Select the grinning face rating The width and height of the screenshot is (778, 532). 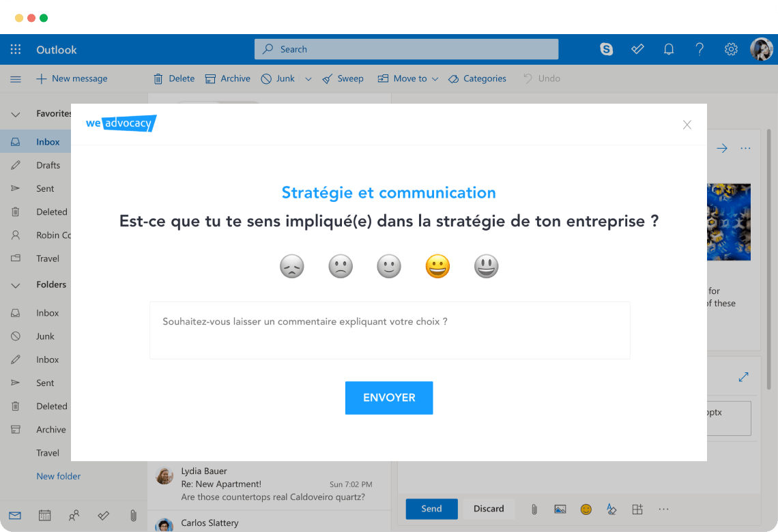437,266
